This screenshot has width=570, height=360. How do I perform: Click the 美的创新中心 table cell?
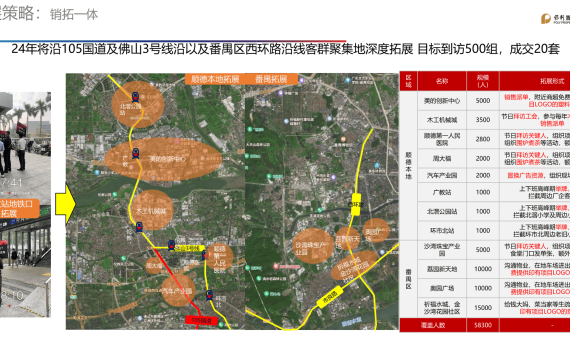[x=442, y=101]
